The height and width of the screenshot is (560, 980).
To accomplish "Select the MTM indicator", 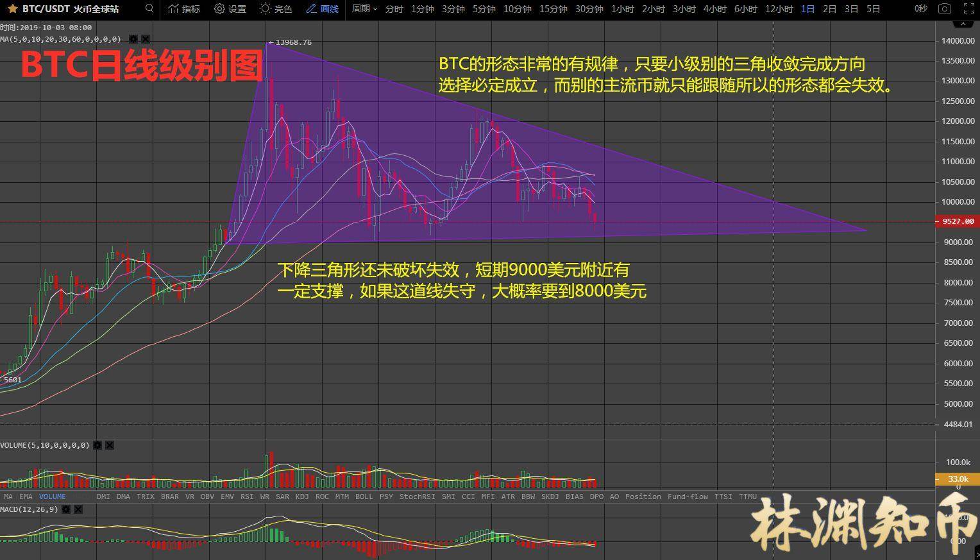I will pos(342,496).
